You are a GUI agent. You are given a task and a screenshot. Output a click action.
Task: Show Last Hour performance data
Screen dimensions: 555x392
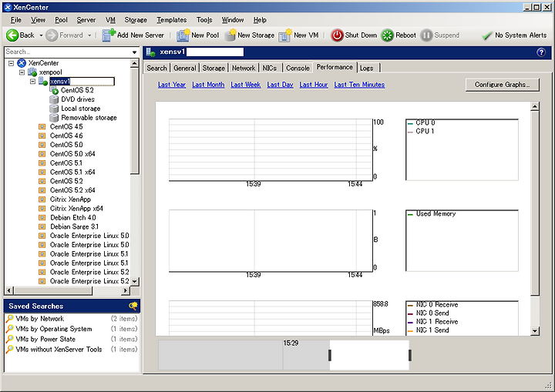coord(314,85)
